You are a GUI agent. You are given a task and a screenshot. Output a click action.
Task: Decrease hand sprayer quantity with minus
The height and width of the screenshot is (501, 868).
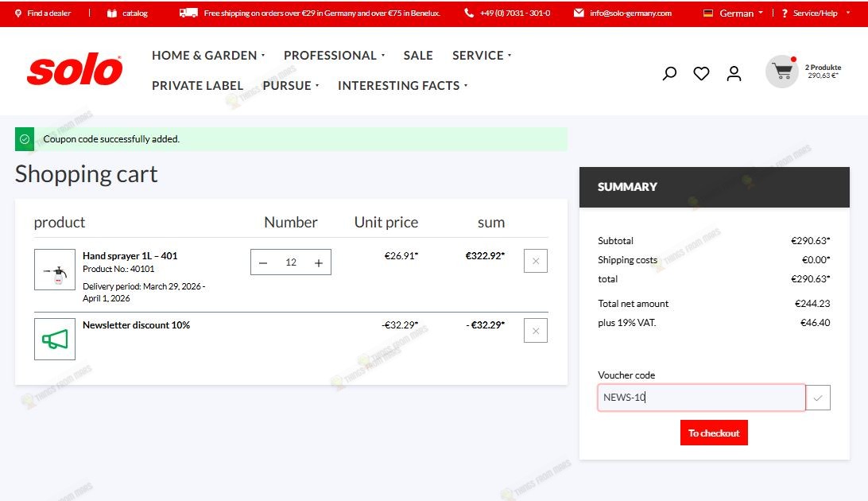click(x=264, y=262)
